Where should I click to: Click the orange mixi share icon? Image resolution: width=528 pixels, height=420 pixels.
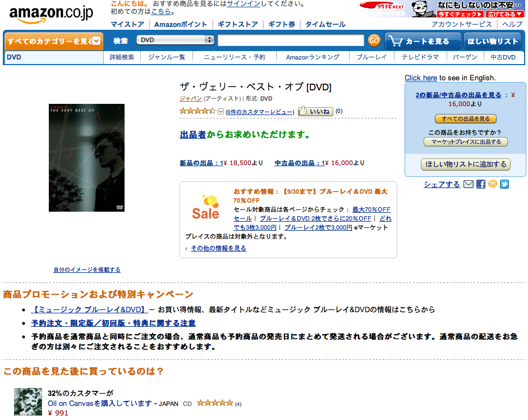coord(493,184)
